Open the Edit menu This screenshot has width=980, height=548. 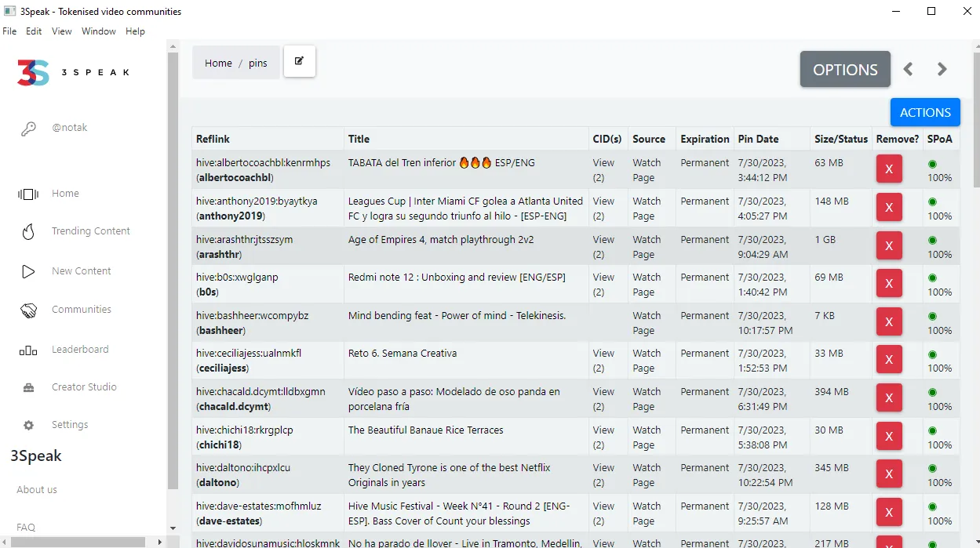click(34, 31)
